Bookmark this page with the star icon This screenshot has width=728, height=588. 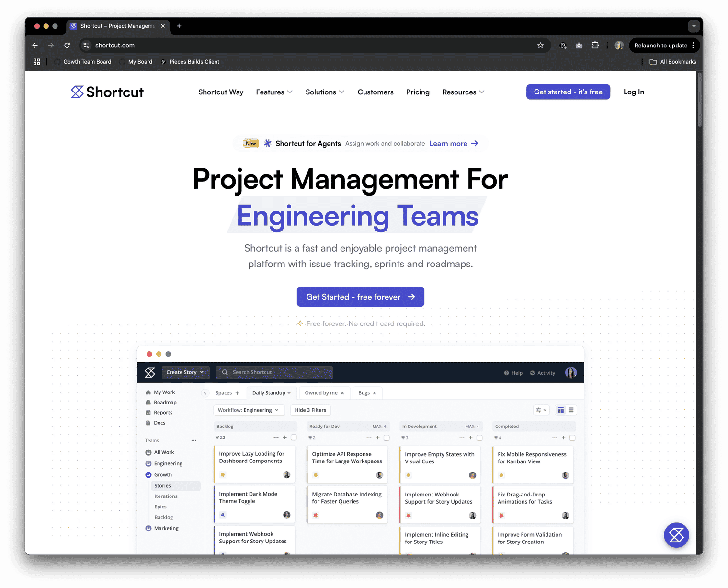pyautogui.click(x=540, y=46)
